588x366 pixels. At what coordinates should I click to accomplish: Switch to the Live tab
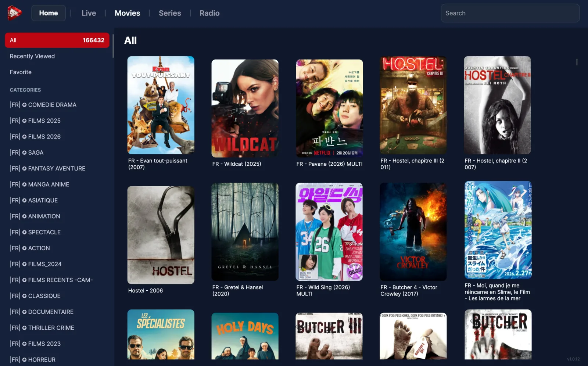pyautogui.click(x=89, y=13)
